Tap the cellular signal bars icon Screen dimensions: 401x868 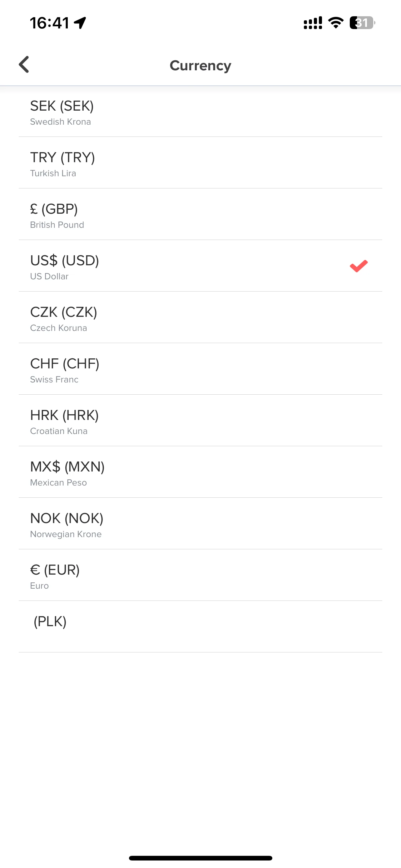click(313, 23)
